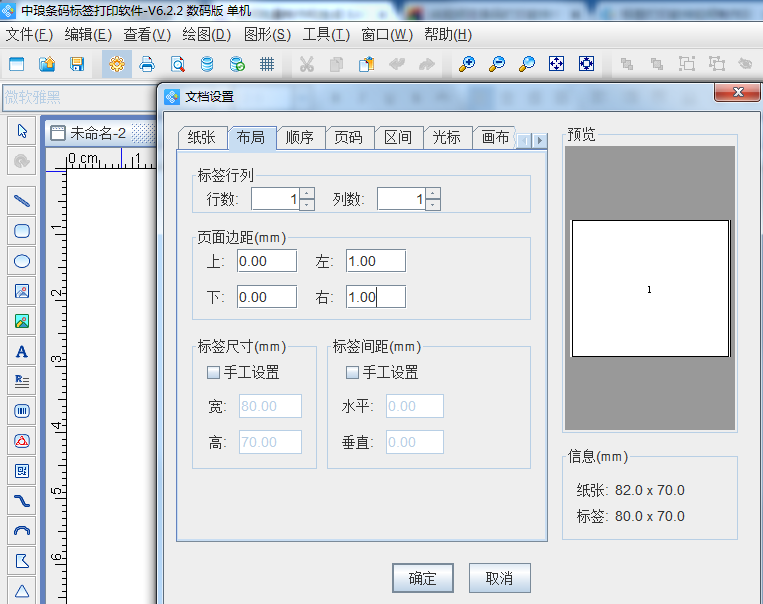Click the top margin input field
Viewport: 763px width, 604px height.
[x=267, y=261]
